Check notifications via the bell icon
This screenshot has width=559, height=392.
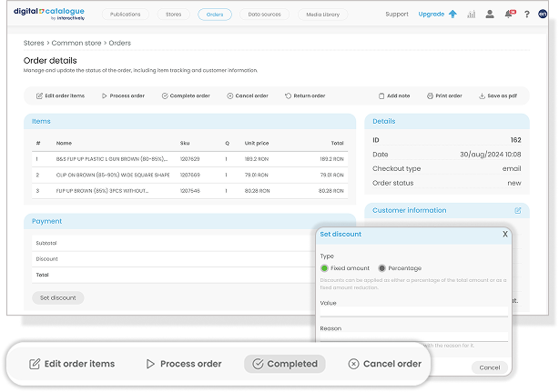coord(509,15)
